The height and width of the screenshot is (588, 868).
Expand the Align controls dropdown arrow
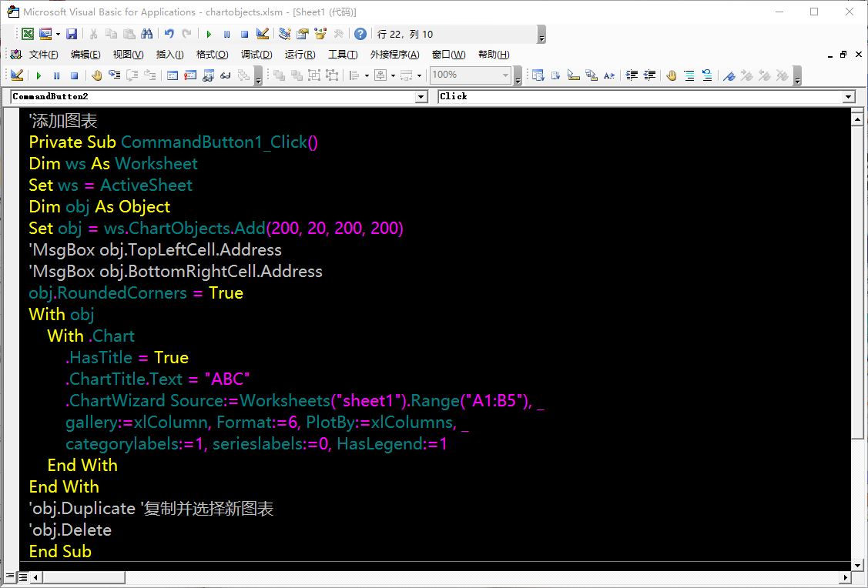tap(367, 75)
